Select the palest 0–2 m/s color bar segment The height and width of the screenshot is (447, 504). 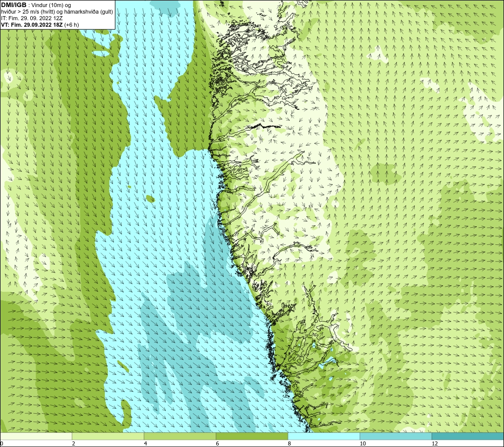[36, 436]
